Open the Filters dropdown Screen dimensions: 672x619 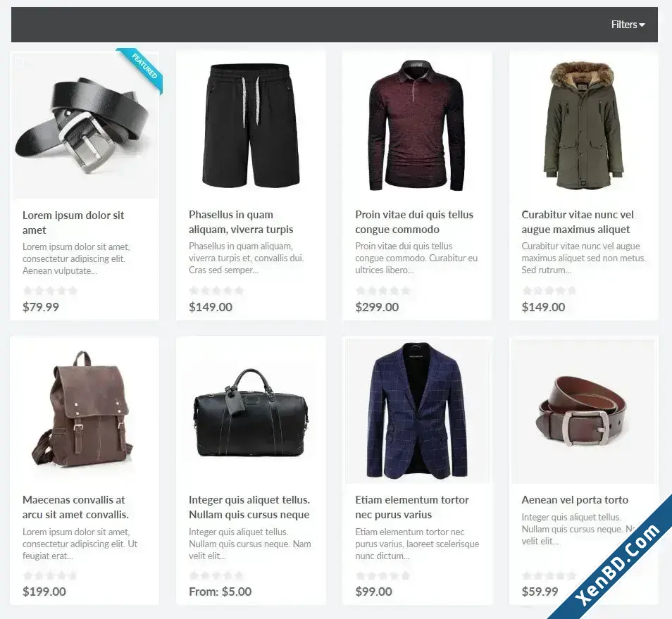click(628, 25)
